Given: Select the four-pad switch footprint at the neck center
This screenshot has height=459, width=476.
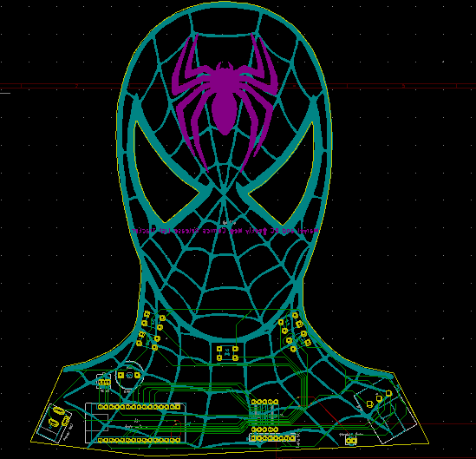Looking at the screenshot, I should (227, 353).
